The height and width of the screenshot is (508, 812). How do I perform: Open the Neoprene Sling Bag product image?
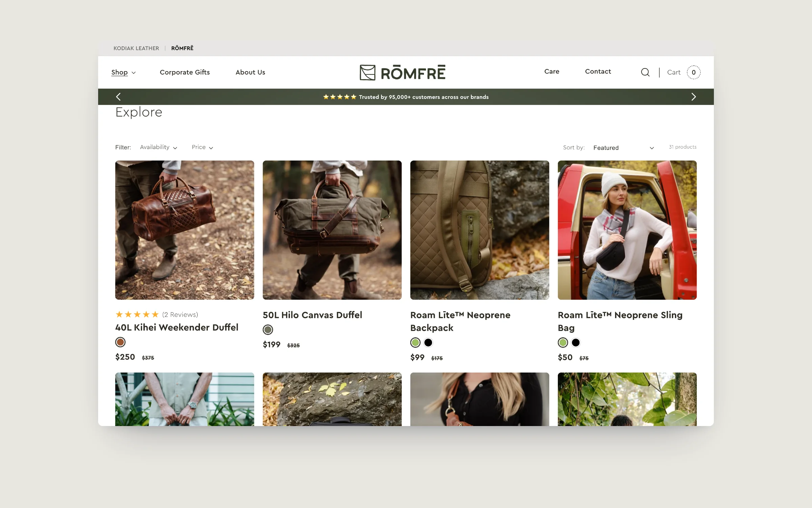point(627,230)
